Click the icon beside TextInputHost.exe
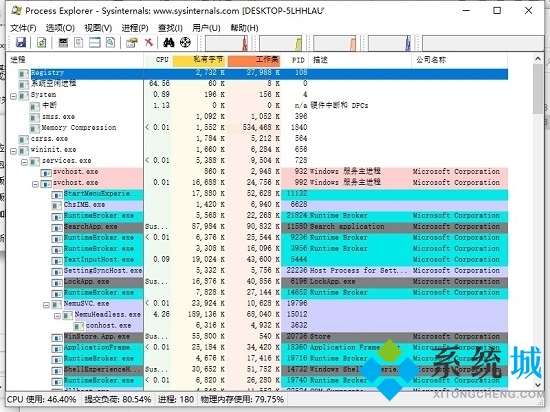Image resolution: width=550 pixels, height=412 pixels. coord(56,260)
